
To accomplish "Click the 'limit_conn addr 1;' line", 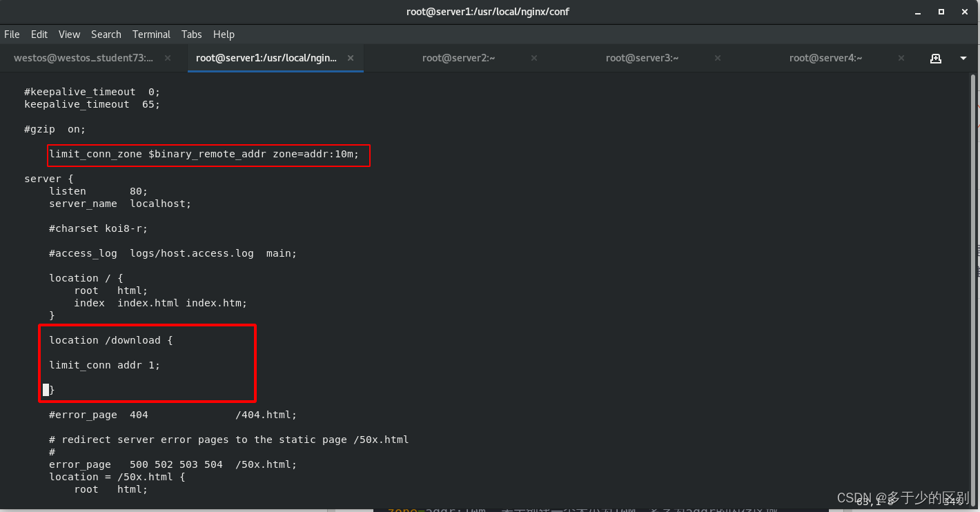I will [x=104, y=365].
